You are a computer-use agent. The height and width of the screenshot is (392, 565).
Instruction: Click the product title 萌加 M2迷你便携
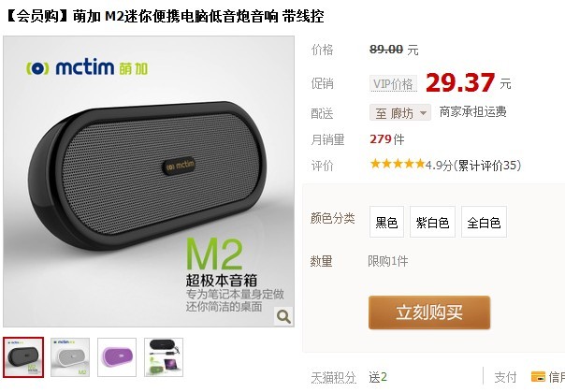[144, 16]
